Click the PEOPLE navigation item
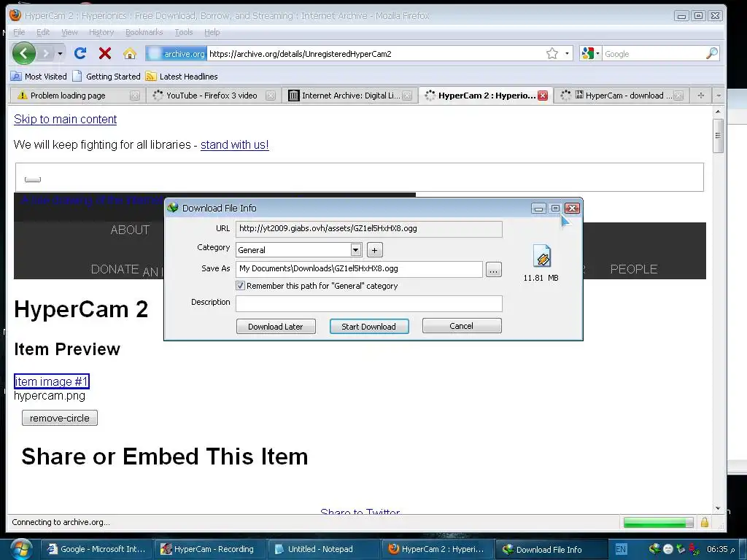This screenshot has height=560, width=747. 634,269
